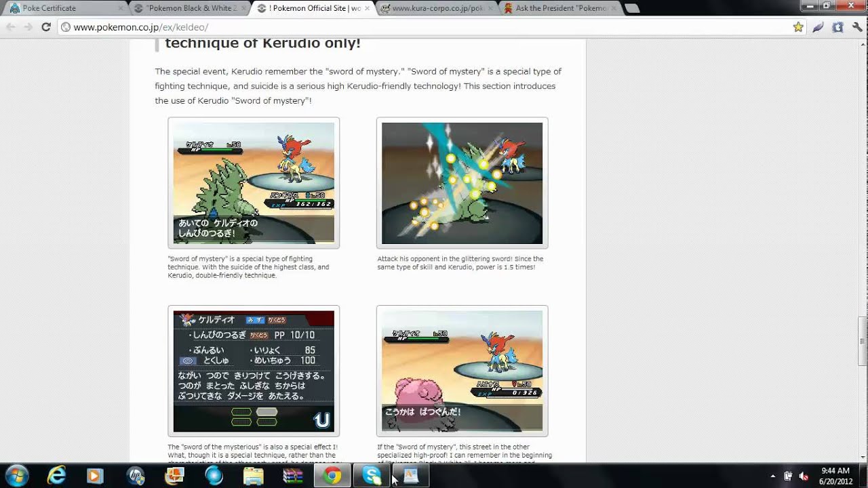The width and height of the screenshot is (868, 488).
Task: Click the extension icon left of the wrench
Action: coord(838,27)
